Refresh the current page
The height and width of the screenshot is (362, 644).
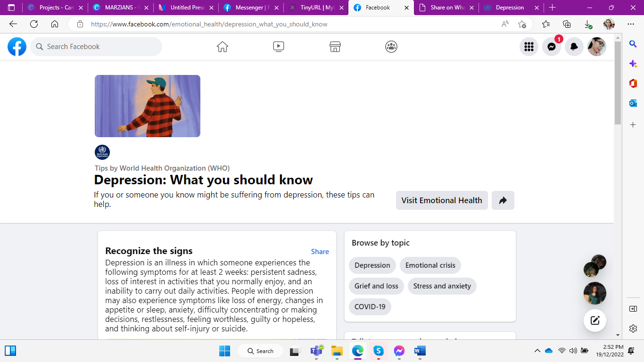coord(34,24)
